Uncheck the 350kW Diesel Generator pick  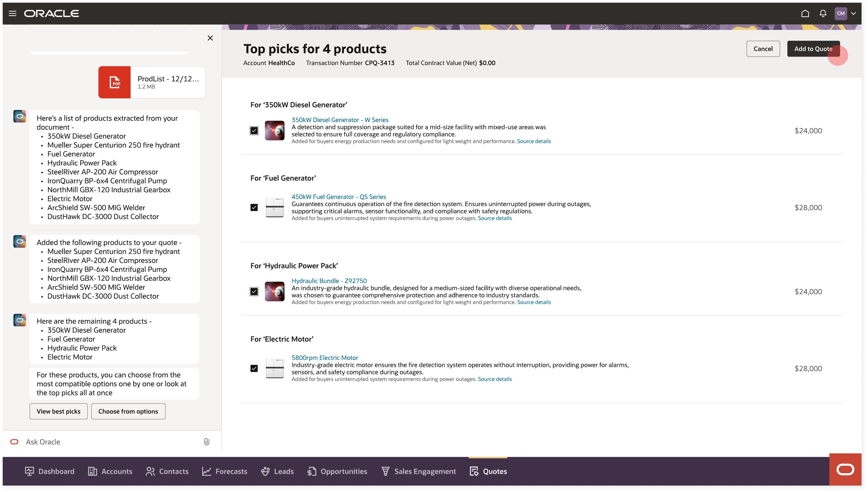[x=254, y=131]
